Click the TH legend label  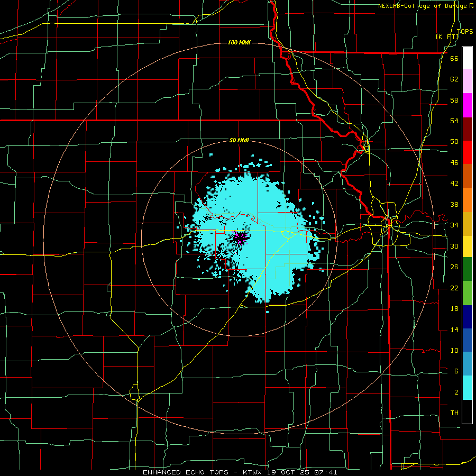(454, 413)
